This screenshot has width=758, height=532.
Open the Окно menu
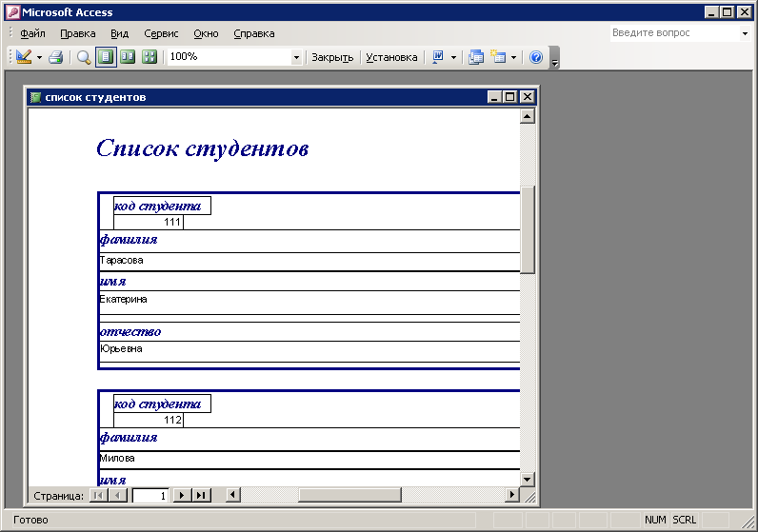click(x=206, y=33)
